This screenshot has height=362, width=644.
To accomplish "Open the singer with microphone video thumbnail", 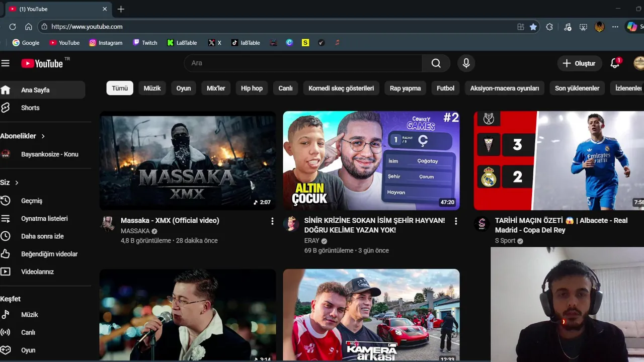I will coord(188,315).
